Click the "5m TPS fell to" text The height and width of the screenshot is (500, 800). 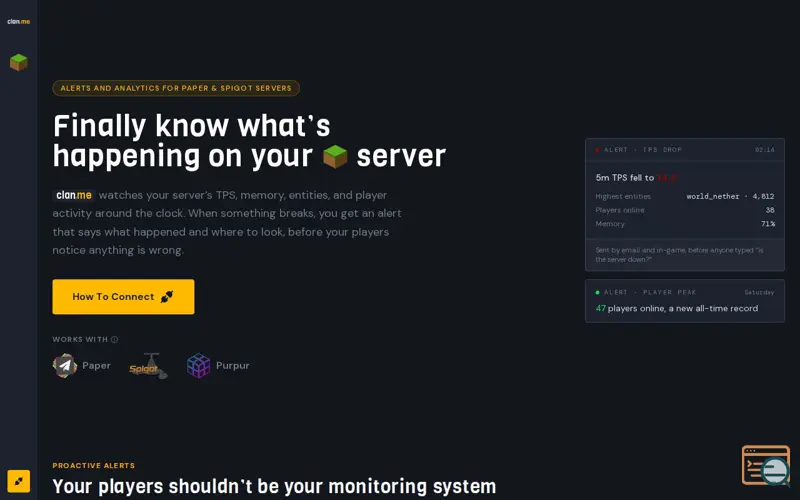[x=625, y=178]
